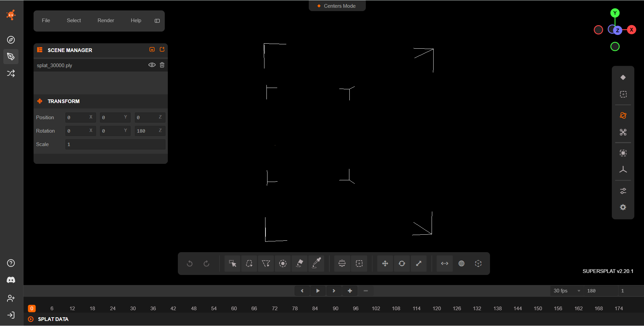Play the timeline animation

[318, 291]
